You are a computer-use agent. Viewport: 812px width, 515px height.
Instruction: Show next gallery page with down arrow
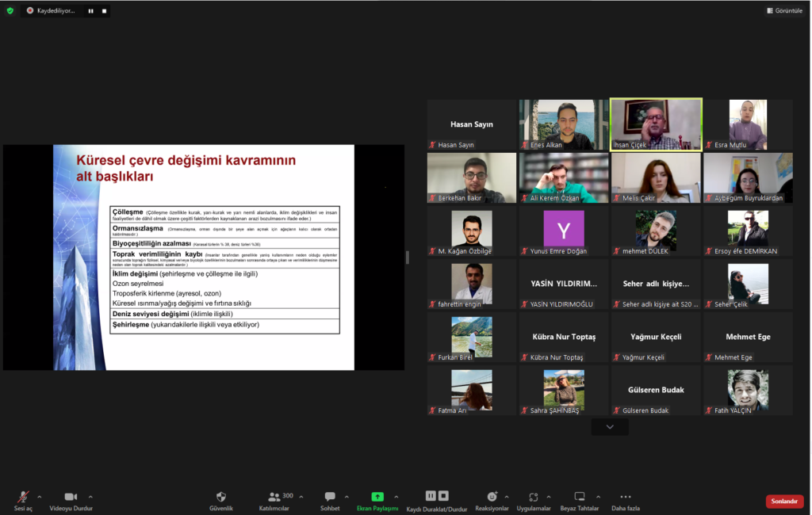pyautogui.click(x=610, y=427)
